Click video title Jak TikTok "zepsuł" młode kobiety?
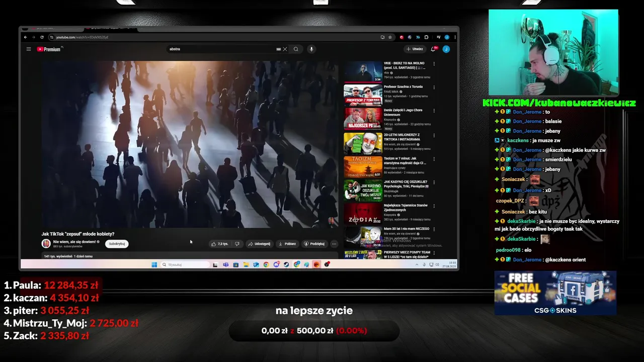The height and width of the screenshot is (362, 644). (78, 234)
